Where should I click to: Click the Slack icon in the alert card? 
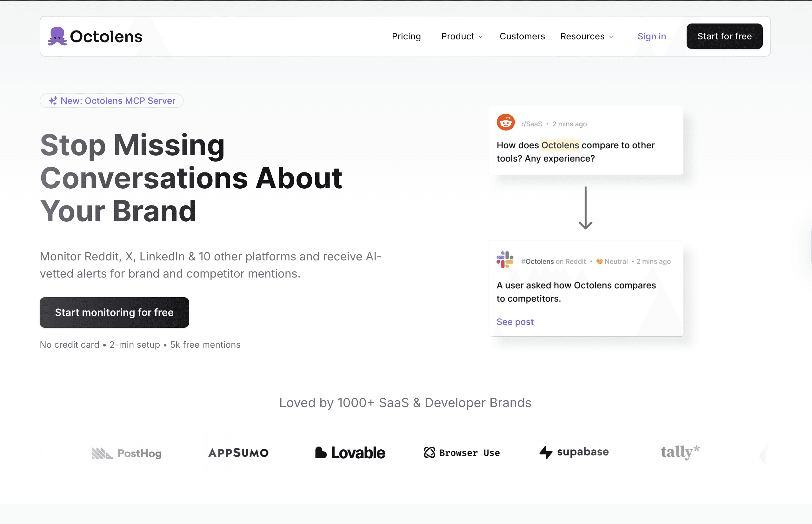coord(505,260)
